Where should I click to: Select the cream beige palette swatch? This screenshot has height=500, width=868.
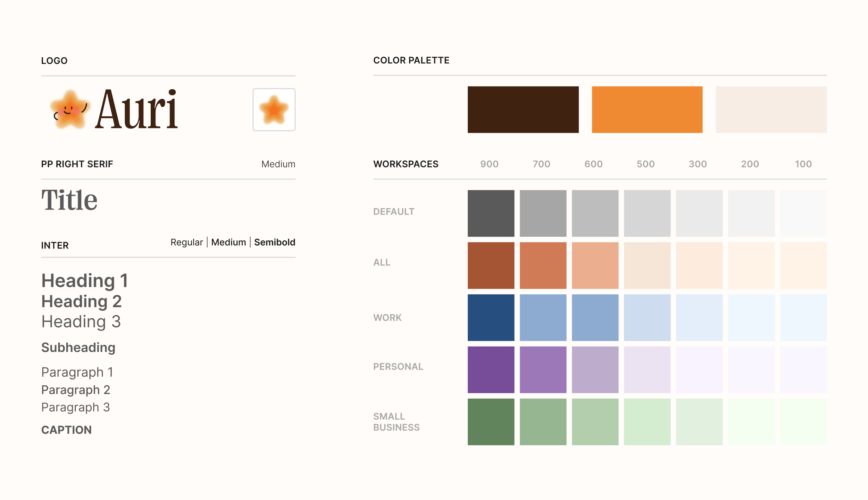click(771, 109)
